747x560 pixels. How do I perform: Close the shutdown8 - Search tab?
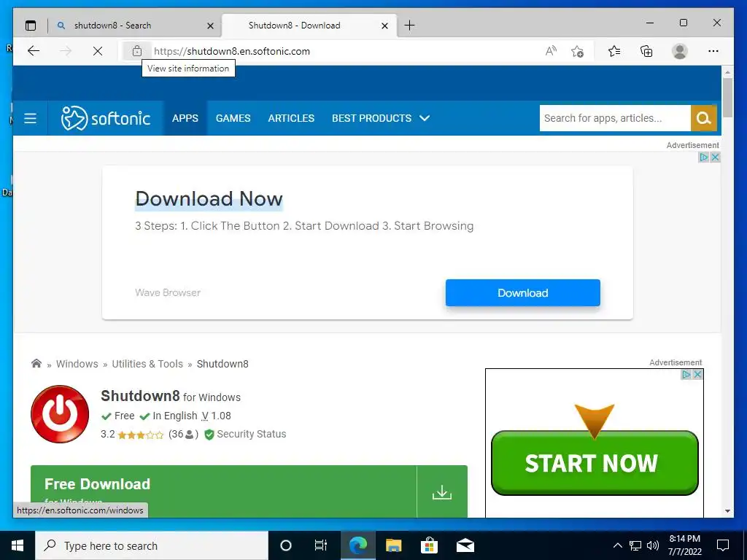click(x=210, y=26)
